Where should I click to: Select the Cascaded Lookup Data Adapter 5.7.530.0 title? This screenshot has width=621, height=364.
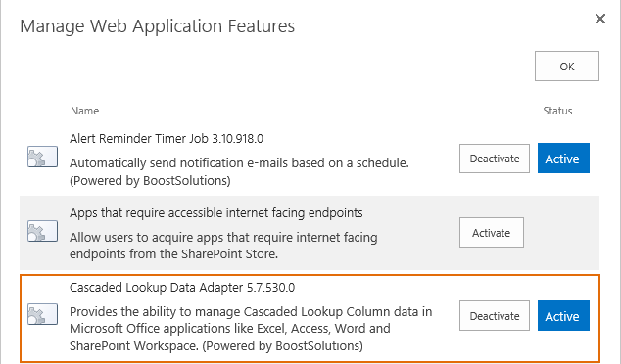(182, 288)
